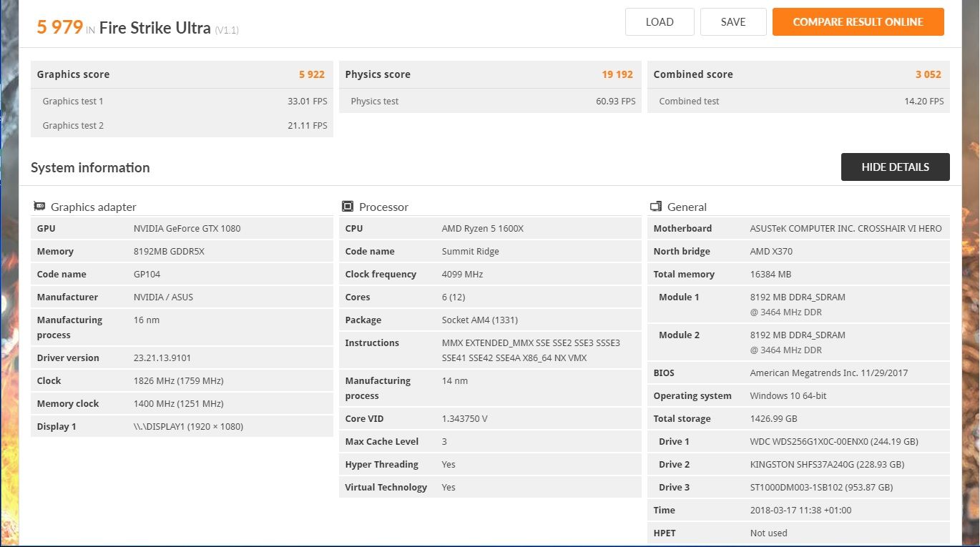Select Display 1 resolution entry

188,427
